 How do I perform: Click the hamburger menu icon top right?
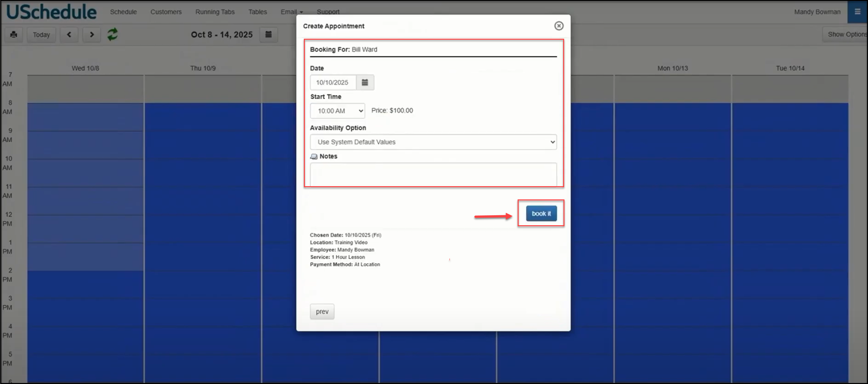click(x=857, y=12)
